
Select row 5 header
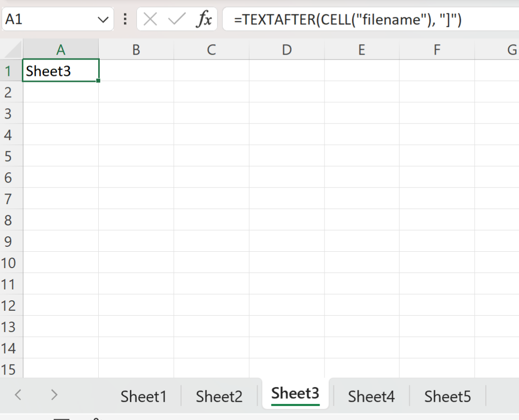coord(10,156)
